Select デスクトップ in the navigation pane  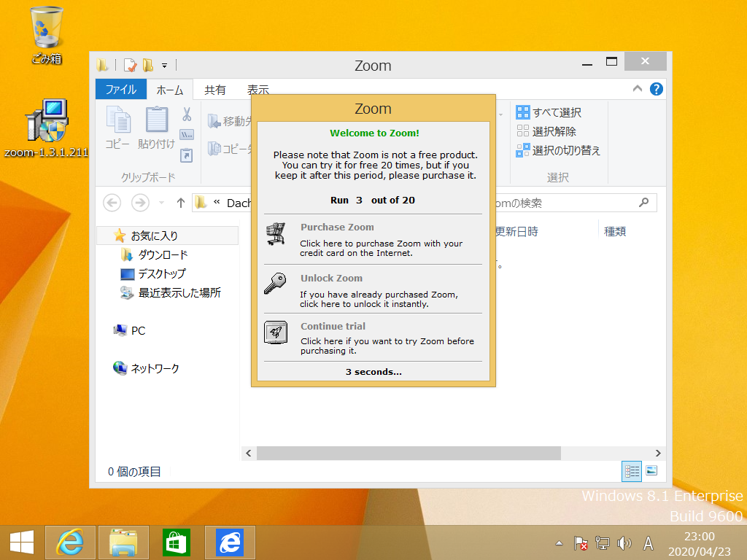[x=153, y=274]
